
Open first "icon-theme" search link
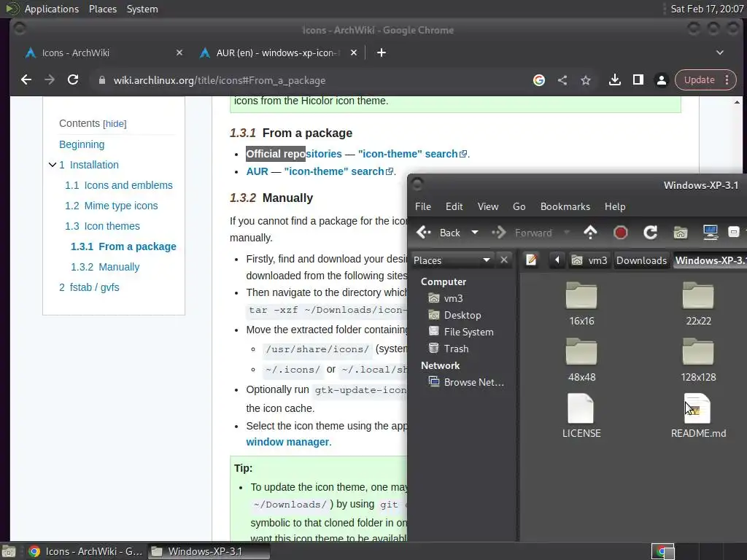tap(412, 154)
